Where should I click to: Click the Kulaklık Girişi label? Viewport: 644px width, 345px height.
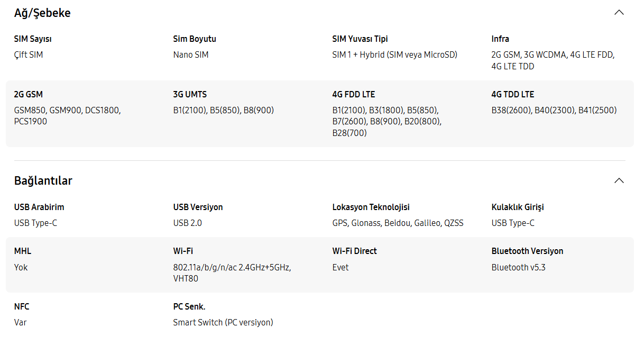tap(518, 207)
